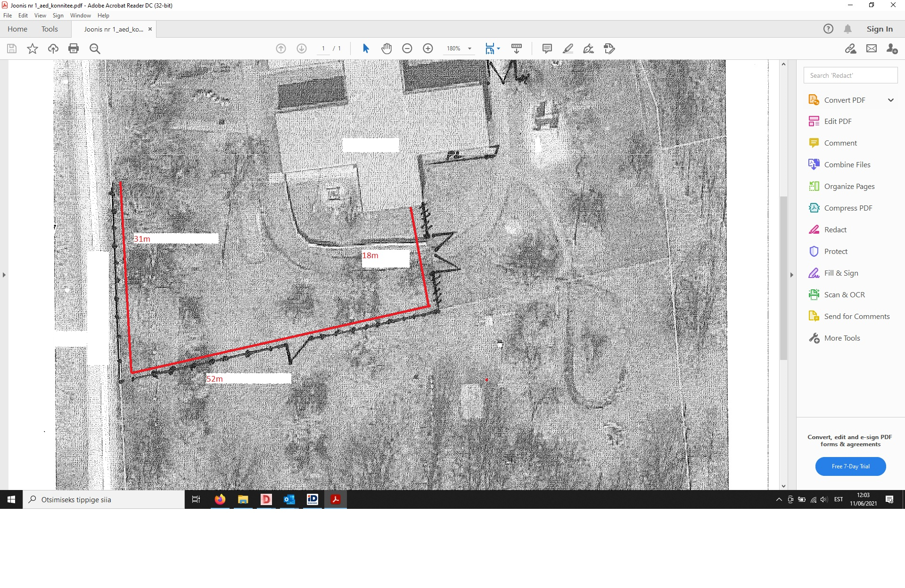Open the Scan & OCR tool

click(x=844, y=295)
